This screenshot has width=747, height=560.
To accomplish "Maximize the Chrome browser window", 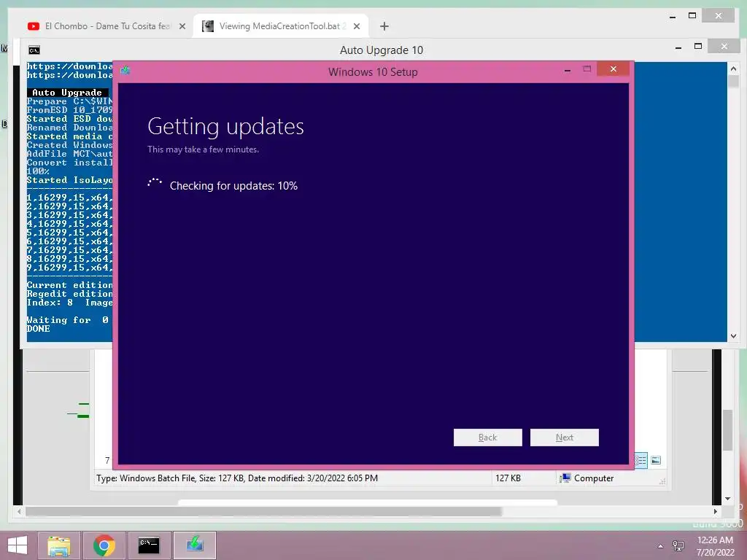I will 692,16.
